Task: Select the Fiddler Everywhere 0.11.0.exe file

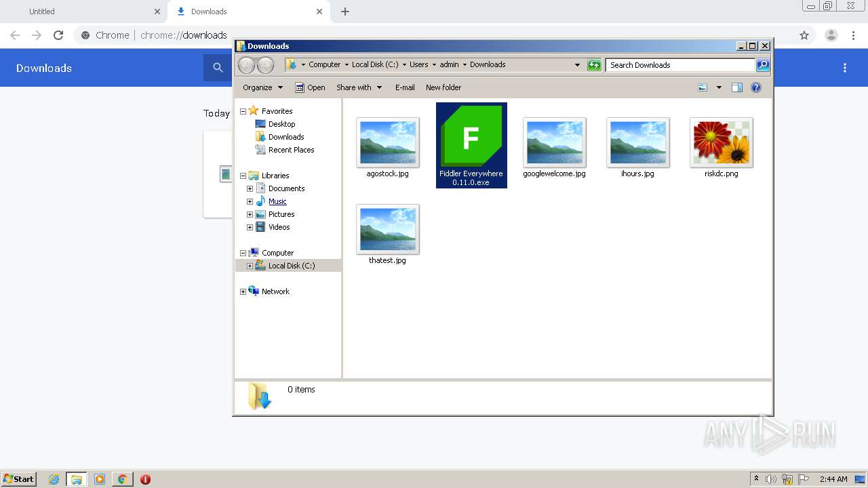Action: point(471,145)
